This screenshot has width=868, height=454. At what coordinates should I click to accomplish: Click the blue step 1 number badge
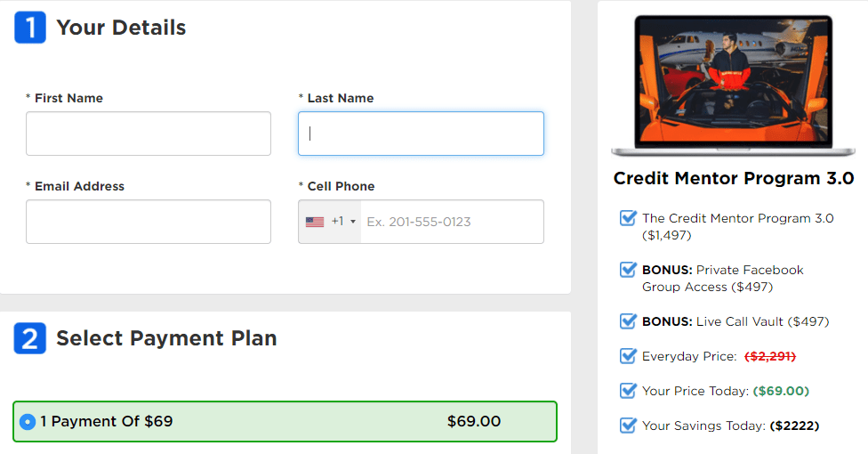(x=30, y=28)
